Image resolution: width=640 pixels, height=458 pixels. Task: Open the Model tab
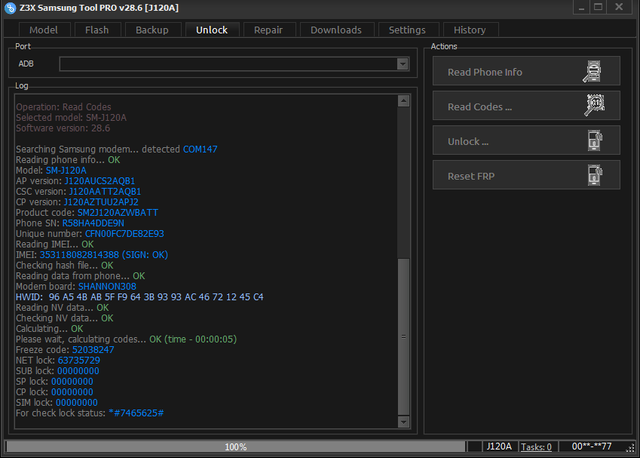[x=44, y=30]
